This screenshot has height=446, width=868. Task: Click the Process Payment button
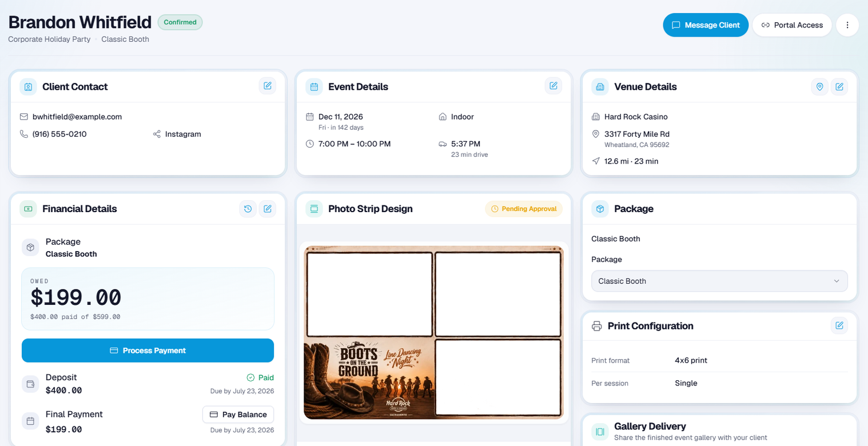[x=148, y=351]
